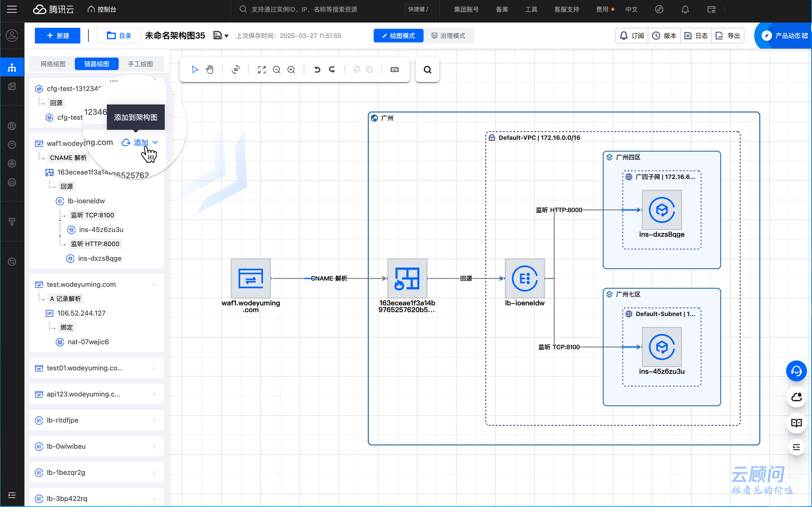Collapse the test.wodeyuming.com tree
Screen dimensions: 812x507
154,284
